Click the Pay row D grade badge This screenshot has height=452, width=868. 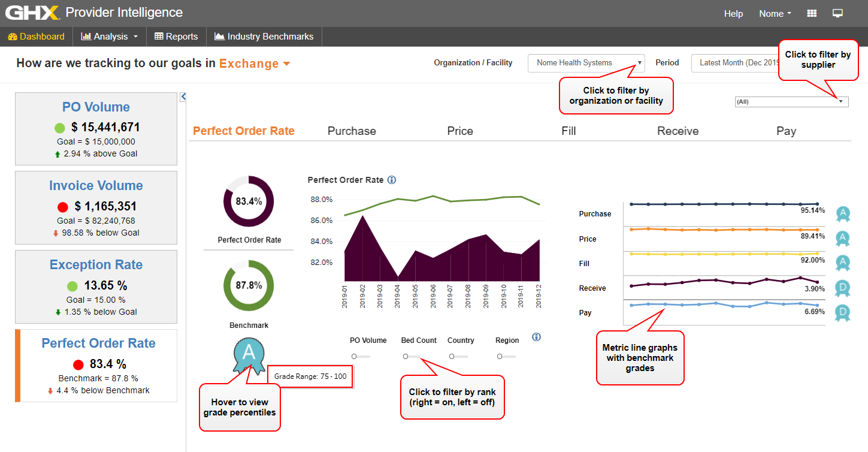[x=843, y=312]
